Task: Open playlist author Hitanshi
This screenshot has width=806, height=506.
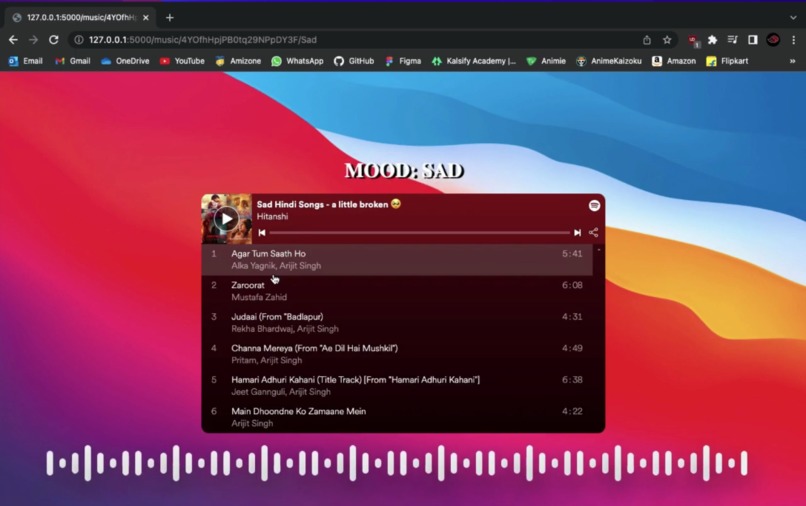Action: 272,216
